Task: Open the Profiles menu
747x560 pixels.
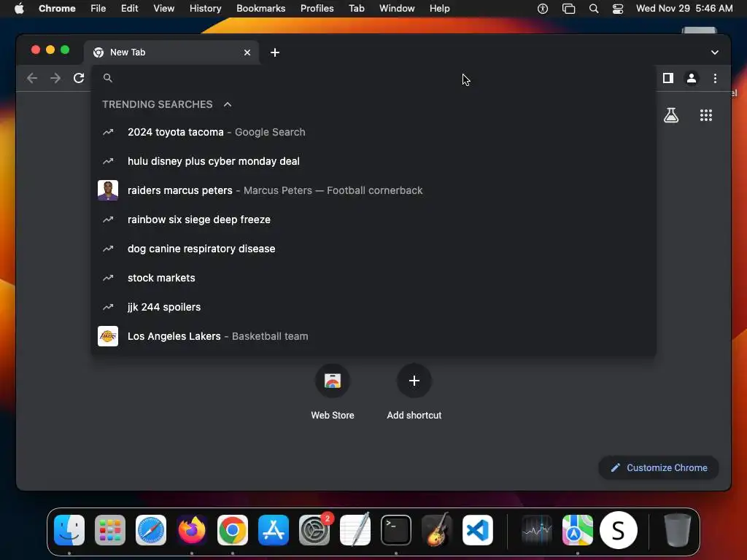Action: pyautogui.click(x=317, y=9)
